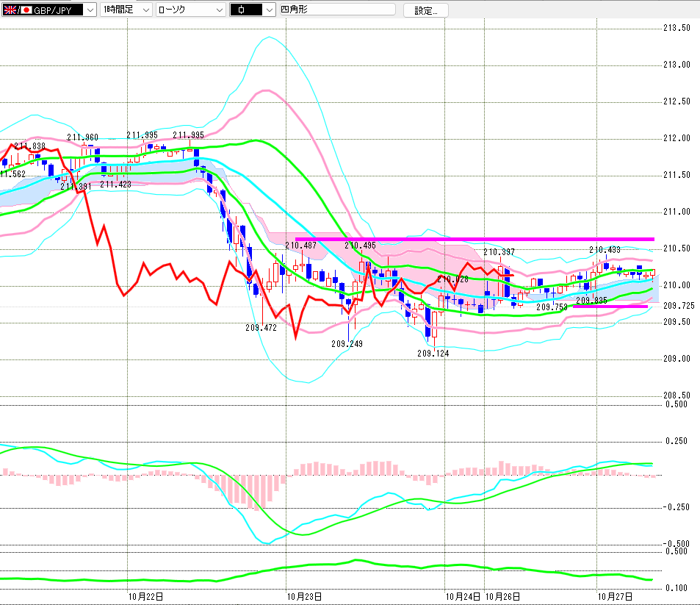Select the 208.50 axis label

click(x=676, y=395)
